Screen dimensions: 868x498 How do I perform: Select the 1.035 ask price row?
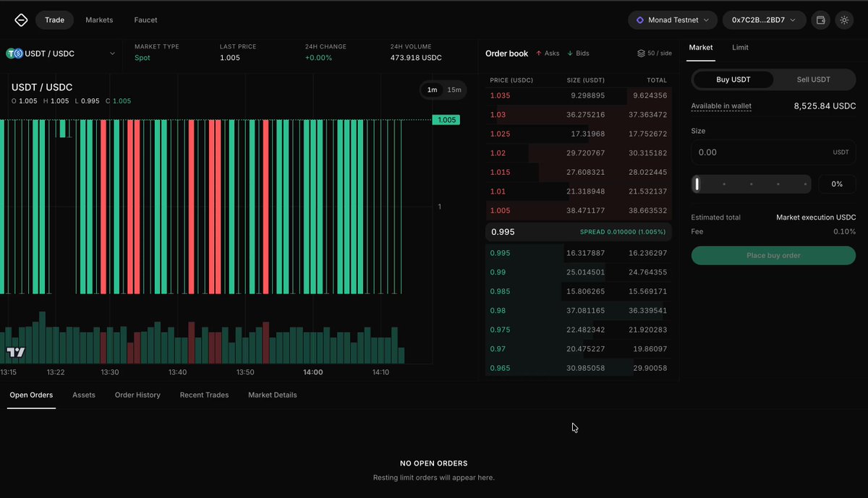tap(578, 95)
